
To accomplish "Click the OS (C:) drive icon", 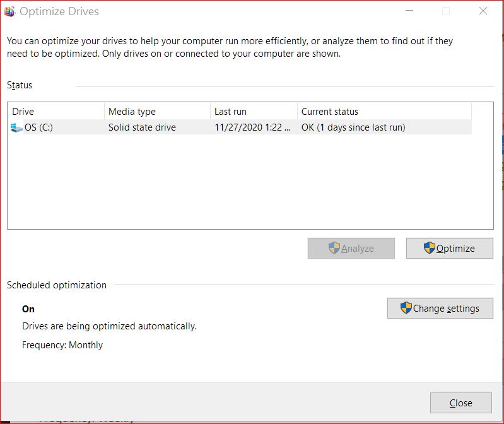I will pos(16,127).
